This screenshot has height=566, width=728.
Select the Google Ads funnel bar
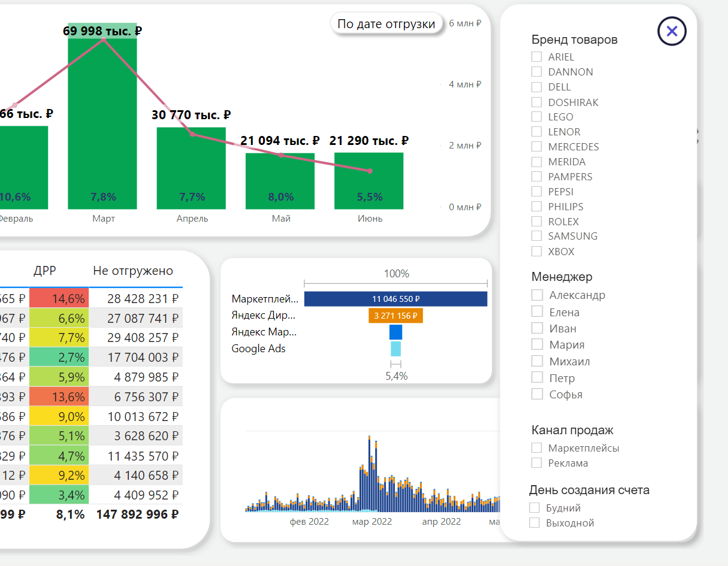(x=395, y=349)
